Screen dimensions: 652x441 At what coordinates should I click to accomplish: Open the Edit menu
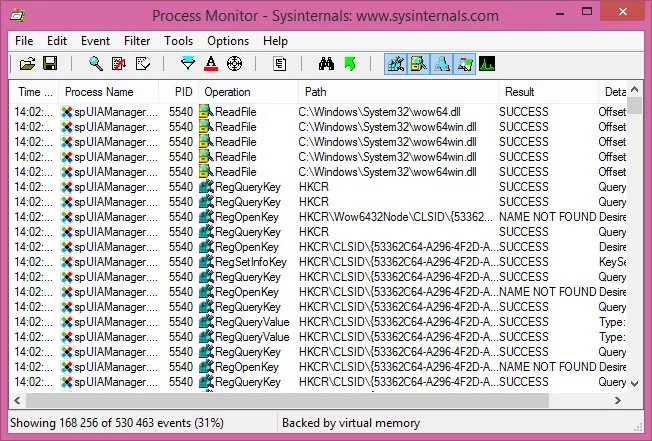(x=57, y=41)
